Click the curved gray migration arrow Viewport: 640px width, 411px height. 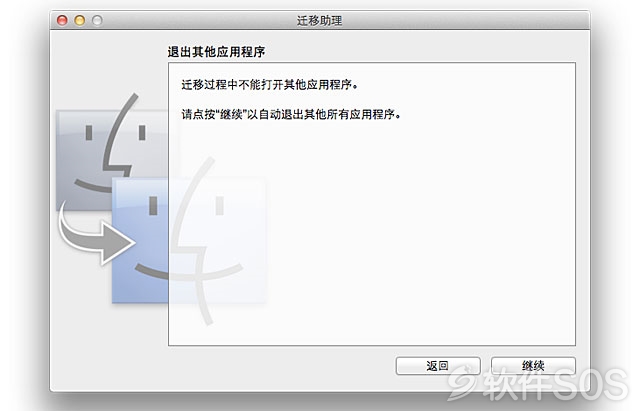coord(96,236)
